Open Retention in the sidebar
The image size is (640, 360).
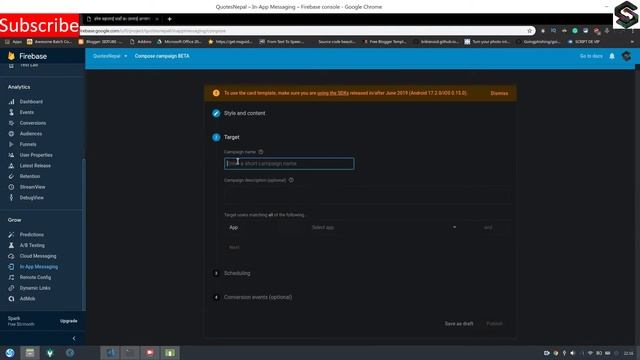click(30, 176)
